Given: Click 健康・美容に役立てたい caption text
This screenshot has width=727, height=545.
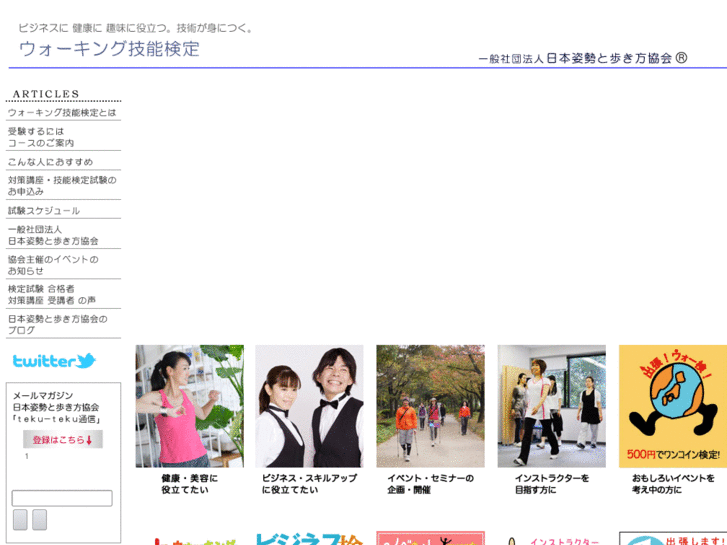Looking at the screenshot, I should (189, 484).
